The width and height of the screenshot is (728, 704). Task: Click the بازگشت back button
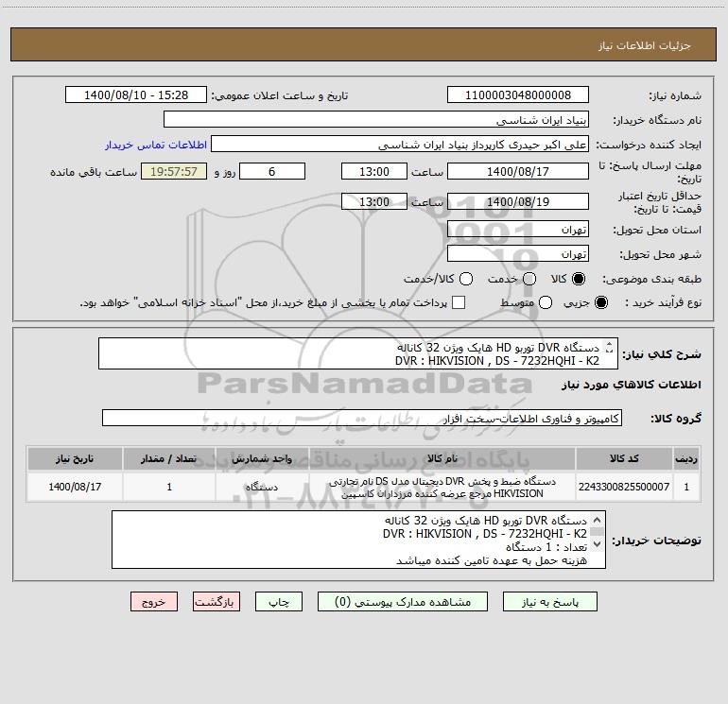click(217, 602)
